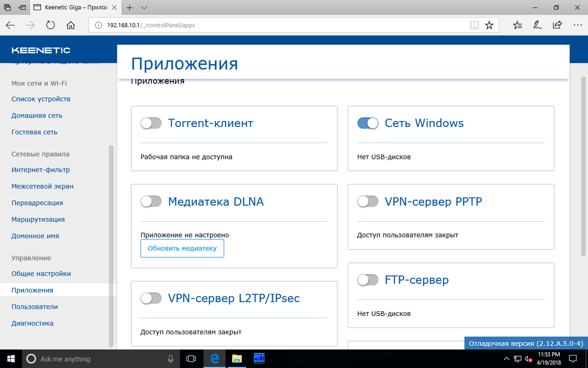Click the set-tabs-aside icon
Viewport: 588px width, 368px height.
pyautogui.click(x=22, y=8)
